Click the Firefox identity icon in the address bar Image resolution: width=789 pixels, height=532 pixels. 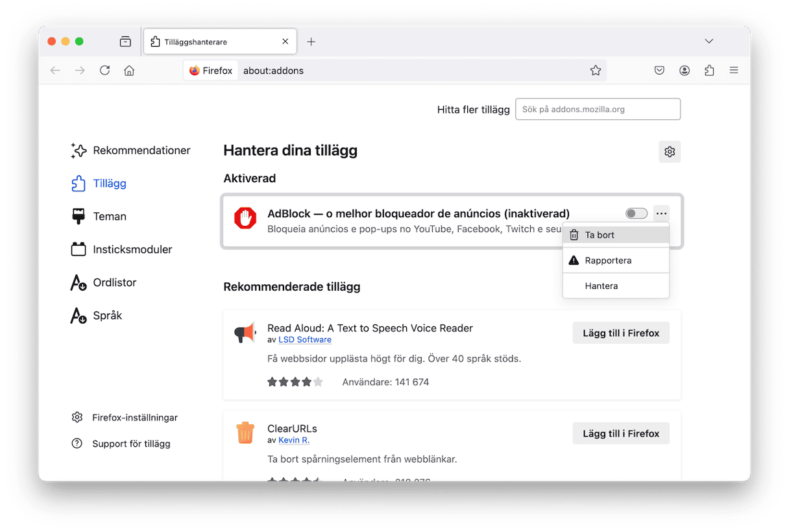point(210,71)
